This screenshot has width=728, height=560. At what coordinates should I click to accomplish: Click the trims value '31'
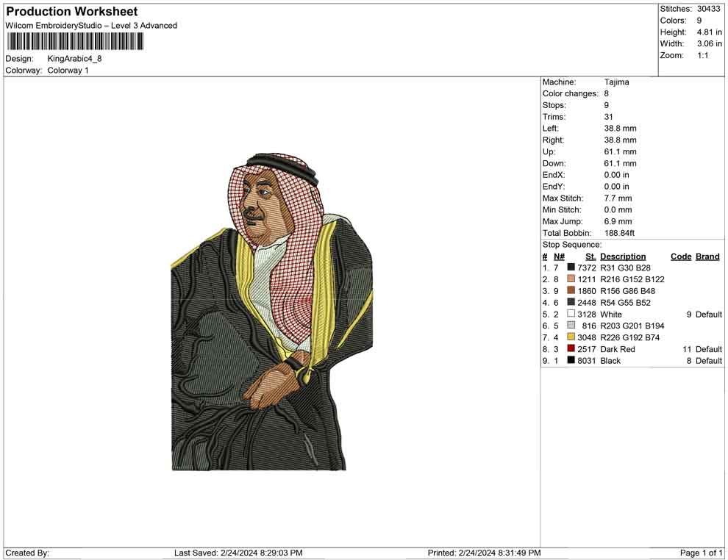pos(608,117)
